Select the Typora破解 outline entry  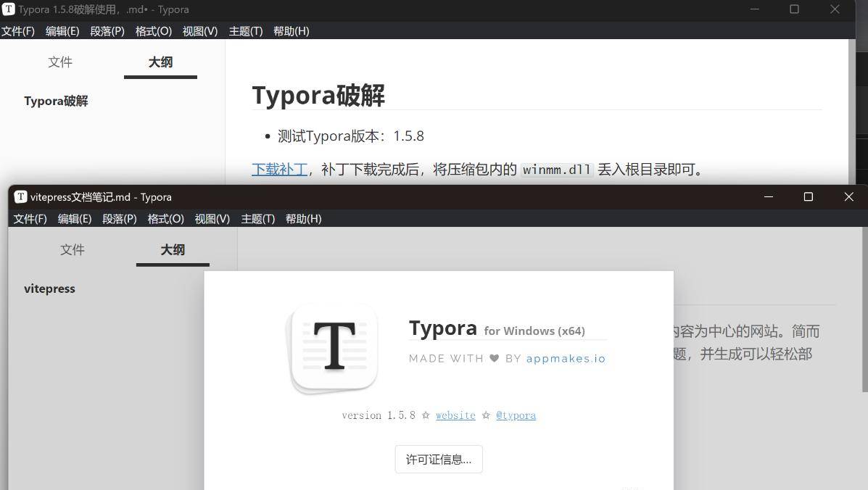coord(56,101)
